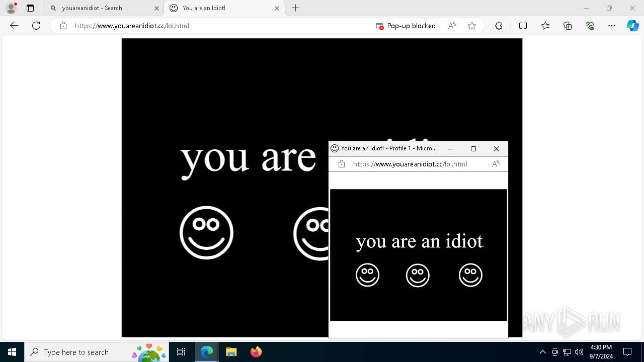Click the popup window title bar smiley icon
Image resolution: width=644 pixels, height=362 pixels.
335,148
